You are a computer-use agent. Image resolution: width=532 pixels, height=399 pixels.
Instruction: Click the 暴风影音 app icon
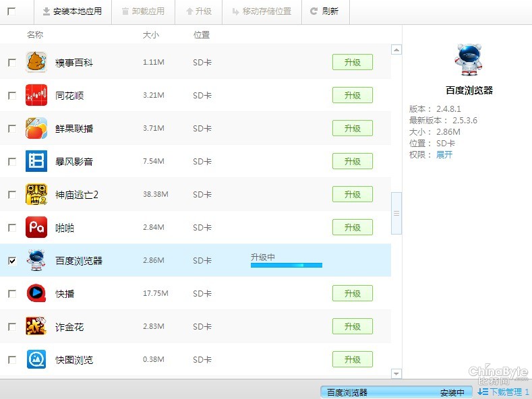point(36,161)
